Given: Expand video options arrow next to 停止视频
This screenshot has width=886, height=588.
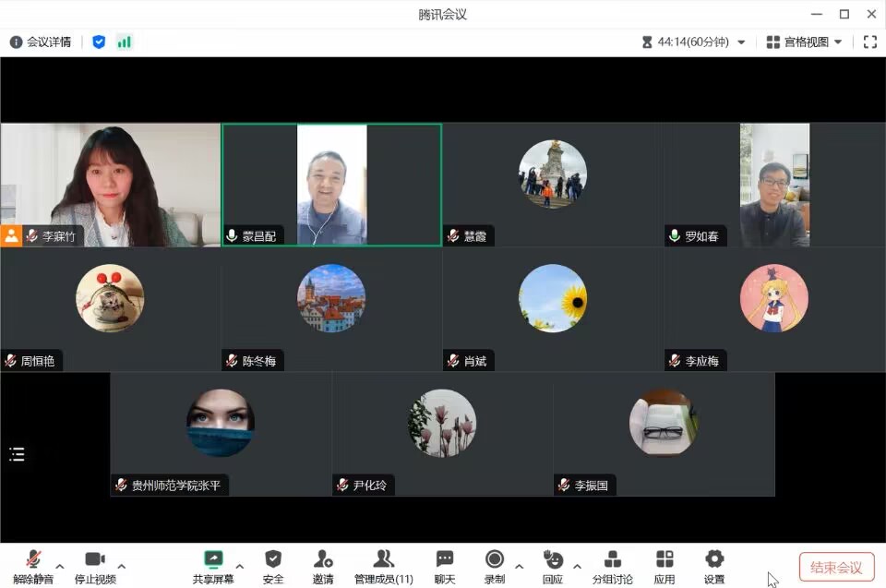Looking at the screenshot, I should (x=122, y=566).
